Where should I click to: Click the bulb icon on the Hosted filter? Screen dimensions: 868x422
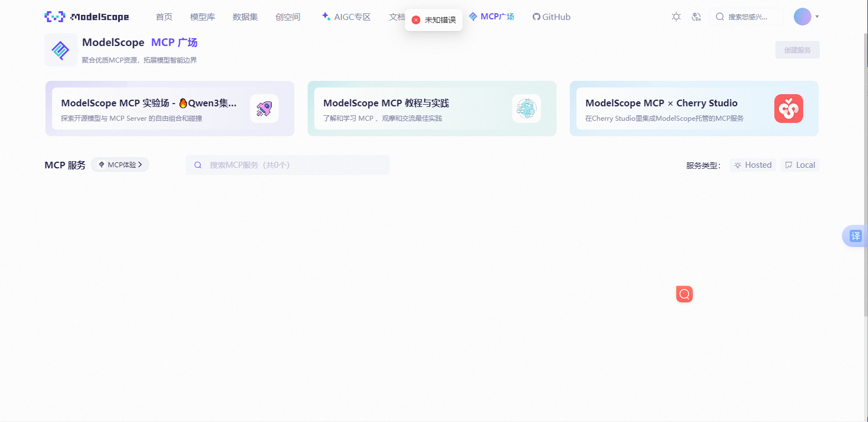click(x=738, y=165)
